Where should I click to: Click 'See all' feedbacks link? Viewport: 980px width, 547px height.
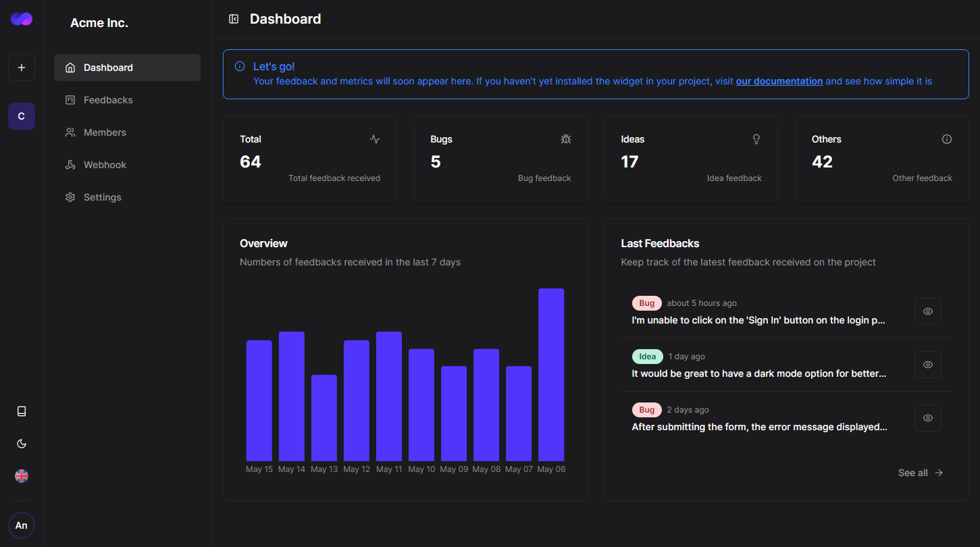coord(920,473)
